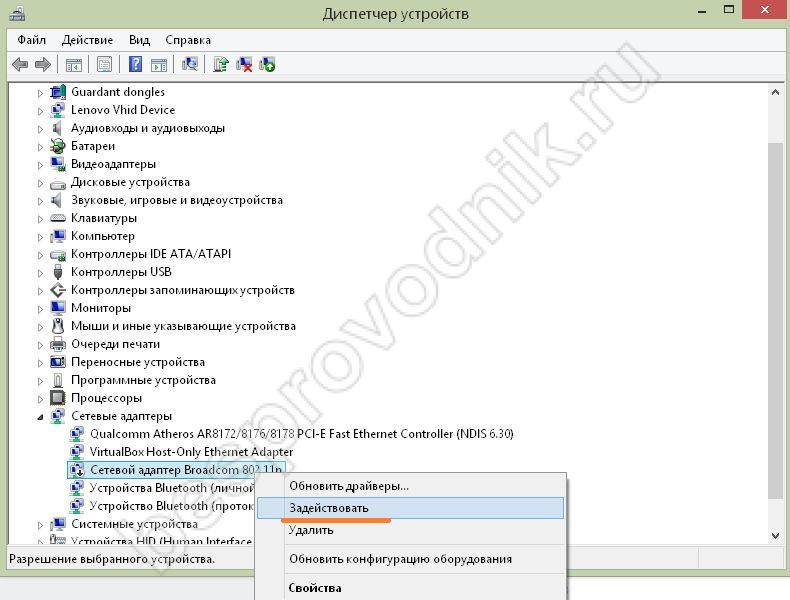Expand the Компьютер node
This screenshot has width=790, height=600.
[40, 237]
